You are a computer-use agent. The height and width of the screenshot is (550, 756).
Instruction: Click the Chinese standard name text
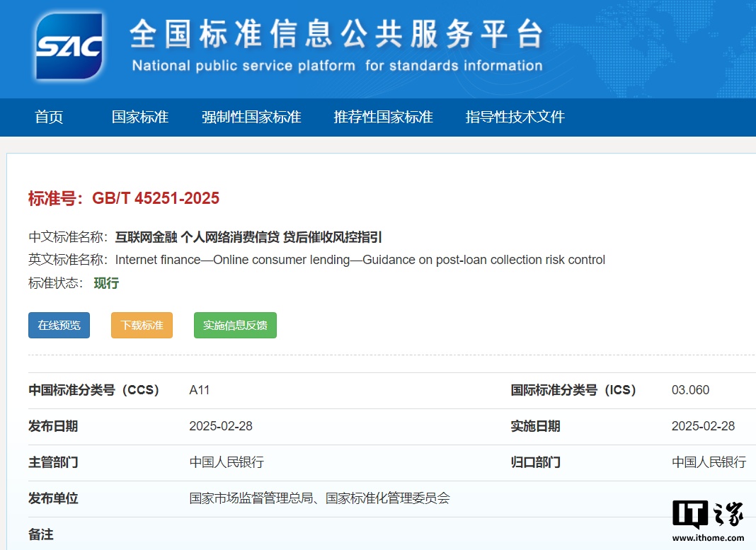248,236
